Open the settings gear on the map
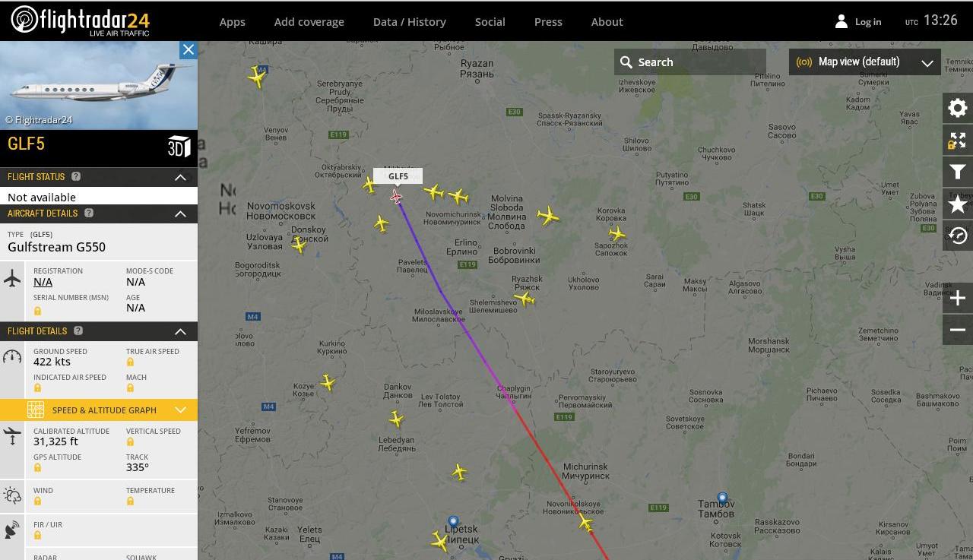 pyautogui.click(x=958, y=108)
